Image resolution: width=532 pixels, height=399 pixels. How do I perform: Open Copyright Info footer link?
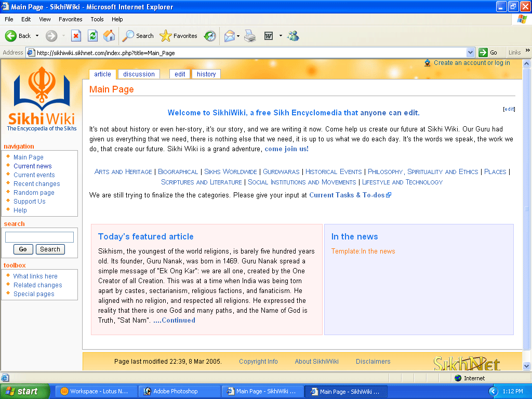(258, 362)
